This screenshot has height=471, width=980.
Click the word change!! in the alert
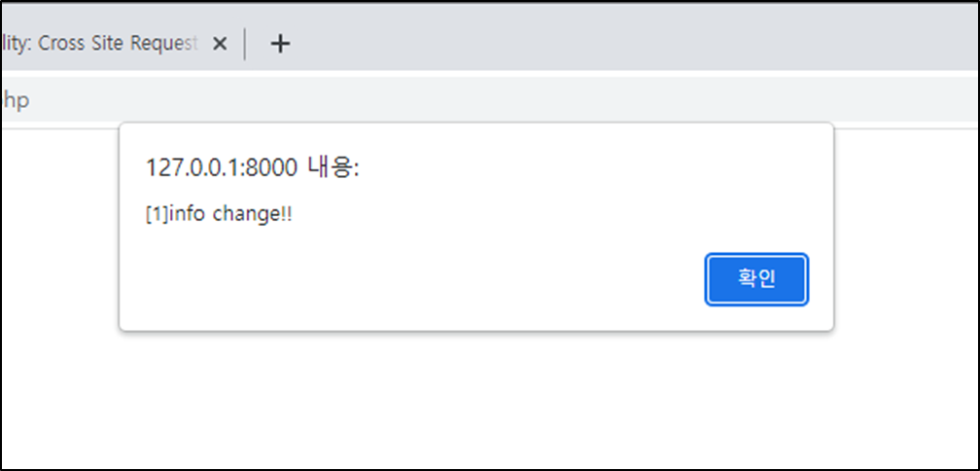click(253, 215)
